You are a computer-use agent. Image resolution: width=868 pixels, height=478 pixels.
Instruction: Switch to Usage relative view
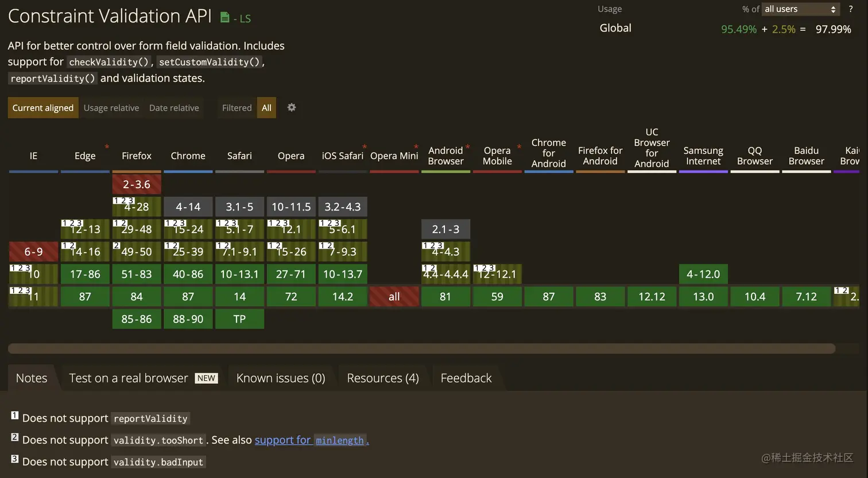[x=111, y=108]
